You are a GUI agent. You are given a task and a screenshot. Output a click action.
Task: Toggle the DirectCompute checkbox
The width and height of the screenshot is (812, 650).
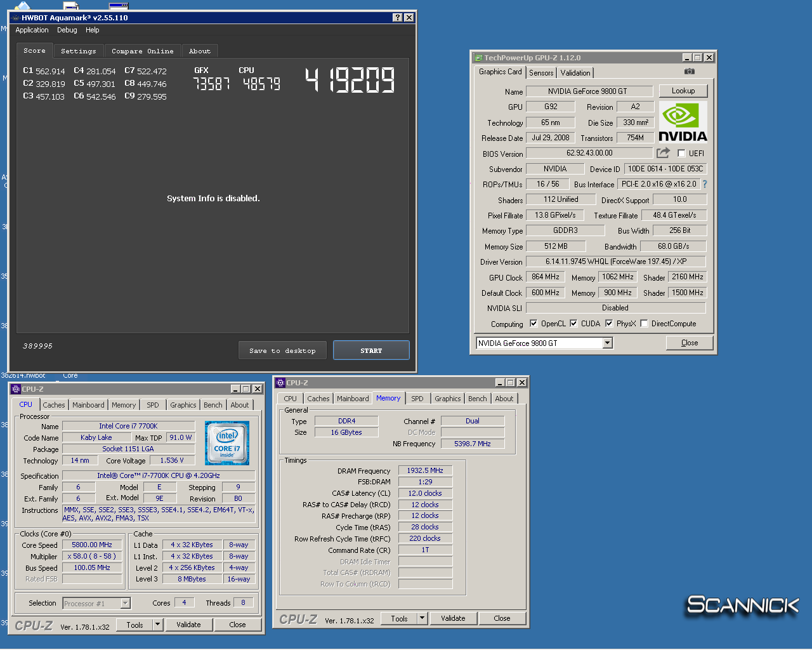644,324
